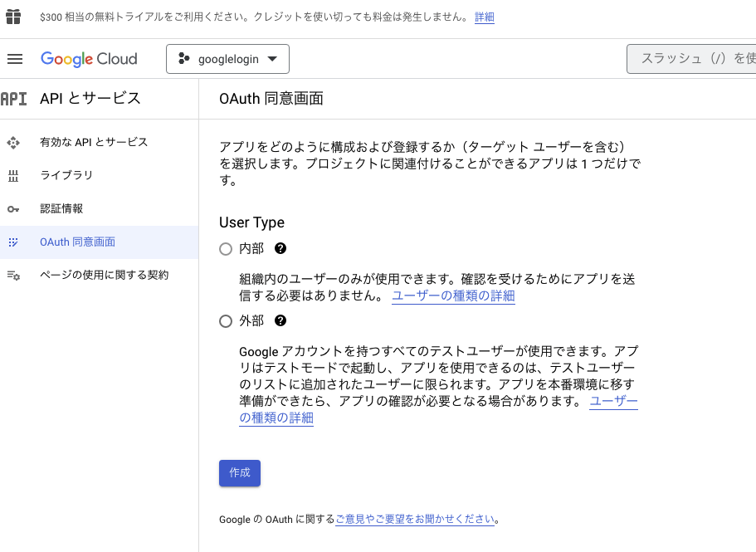
Task: Open 詳細 link in trial banner
Action: [x=485, y=17]
